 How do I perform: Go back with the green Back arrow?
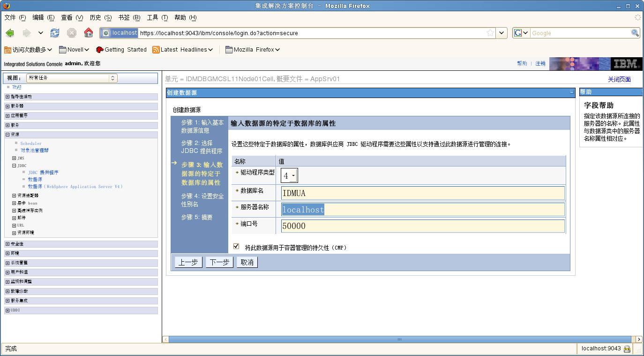tap(10, 33)
